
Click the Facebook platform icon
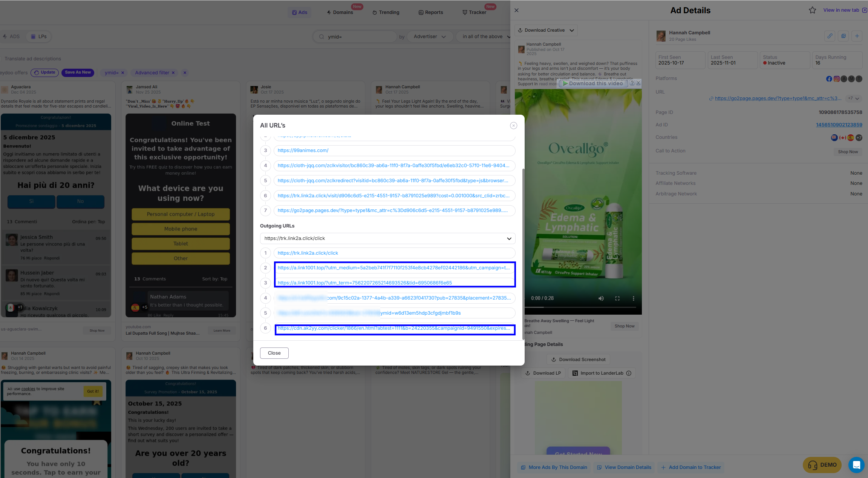coord(829,79)
